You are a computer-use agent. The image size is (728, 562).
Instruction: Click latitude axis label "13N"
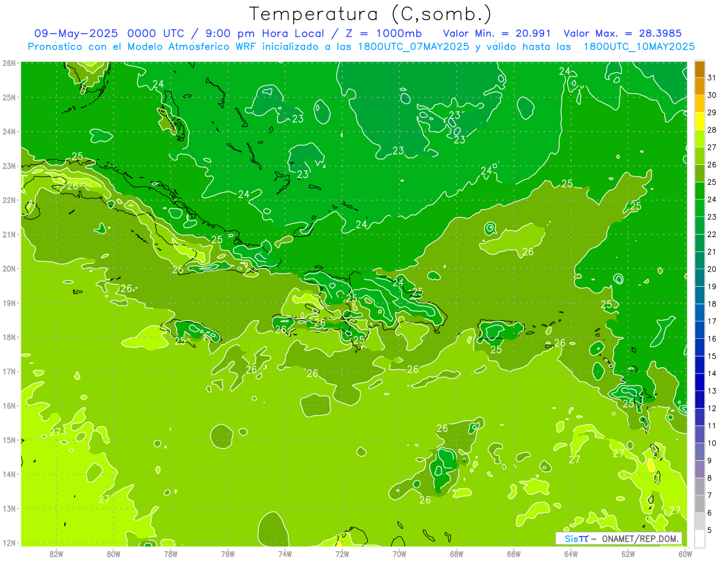coord(10,509)
